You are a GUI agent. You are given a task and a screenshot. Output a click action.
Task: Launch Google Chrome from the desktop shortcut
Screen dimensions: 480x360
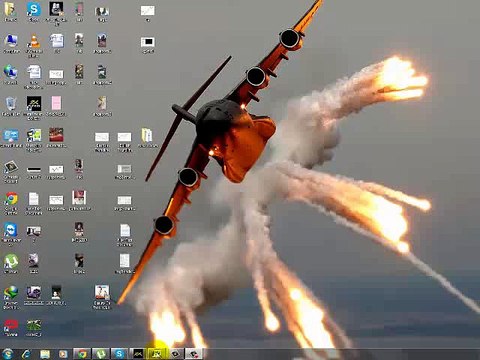11,198
